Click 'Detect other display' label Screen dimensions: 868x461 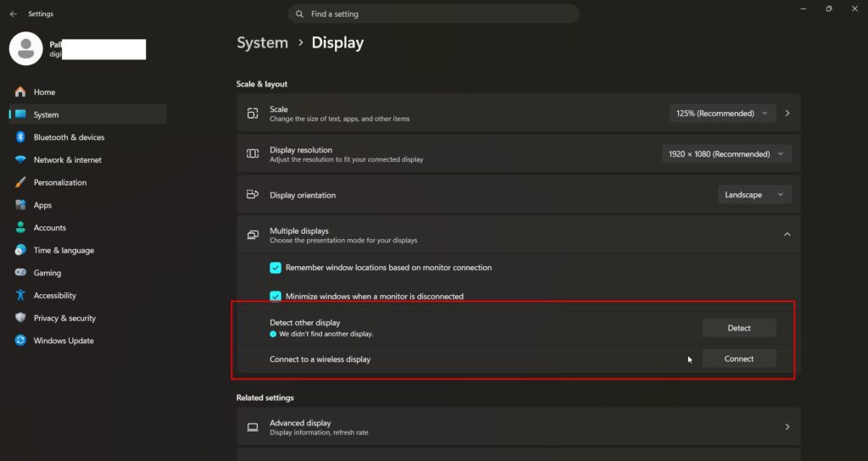pos(305,323)
